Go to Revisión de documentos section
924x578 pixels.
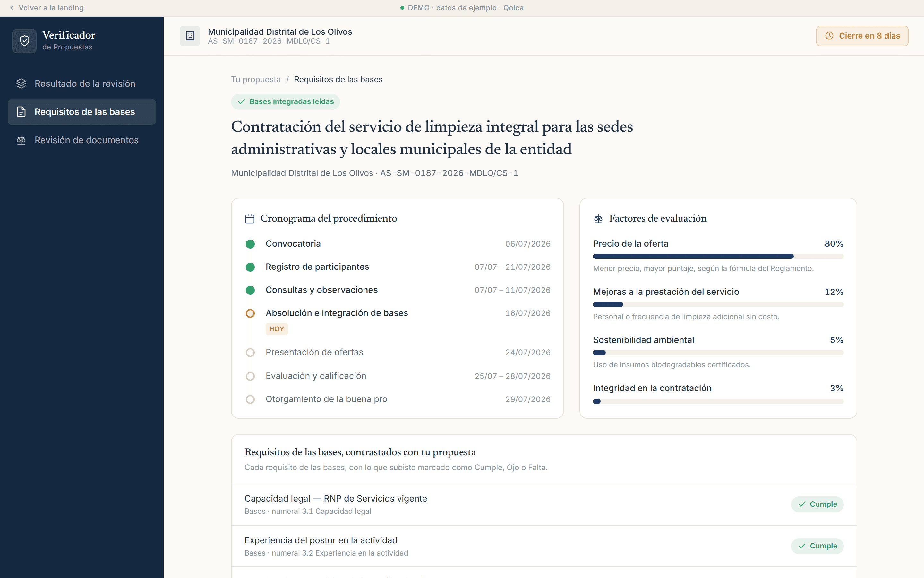82,140
